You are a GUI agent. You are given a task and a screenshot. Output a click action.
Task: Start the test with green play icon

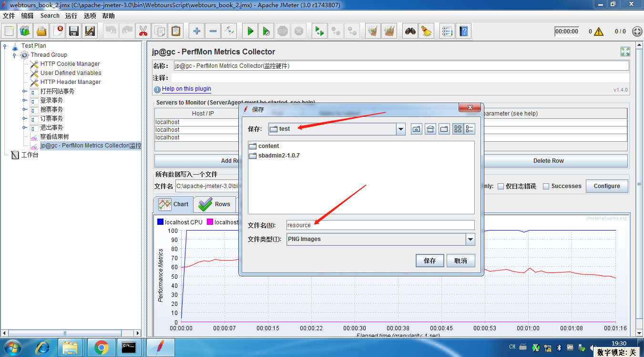pos(250,31)
